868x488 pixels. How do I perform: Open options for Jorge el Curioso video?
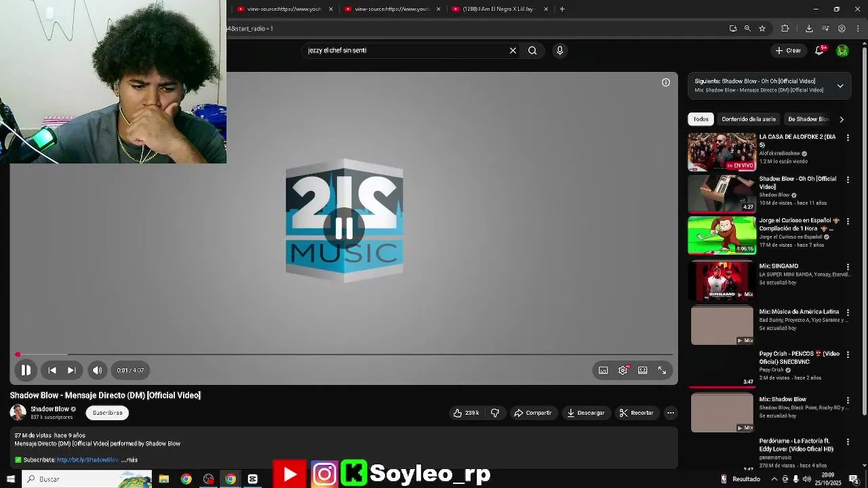tap(848, 222)
